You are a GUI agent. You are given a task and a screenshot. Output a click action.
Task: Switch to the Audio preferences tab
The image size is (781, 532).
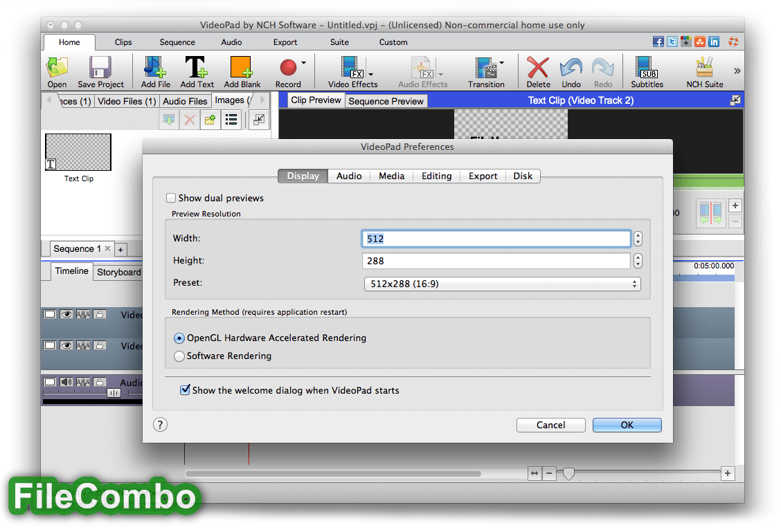pyautogui.click(x=349, y=176)
